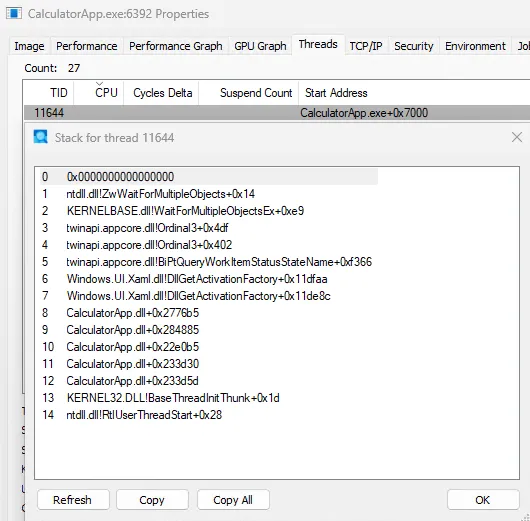Click the CalculatorApp.exe Properties window icon
530x521 pixels.
[x=14, y=14]
